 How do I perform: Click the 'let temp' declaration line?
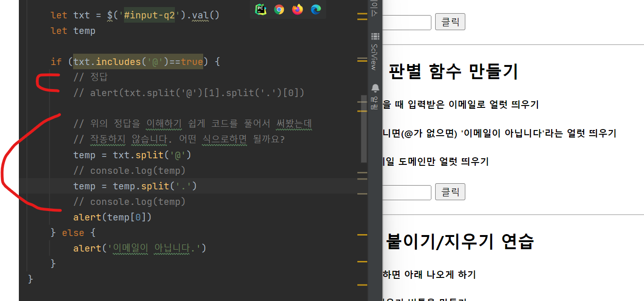pos(73,31)
